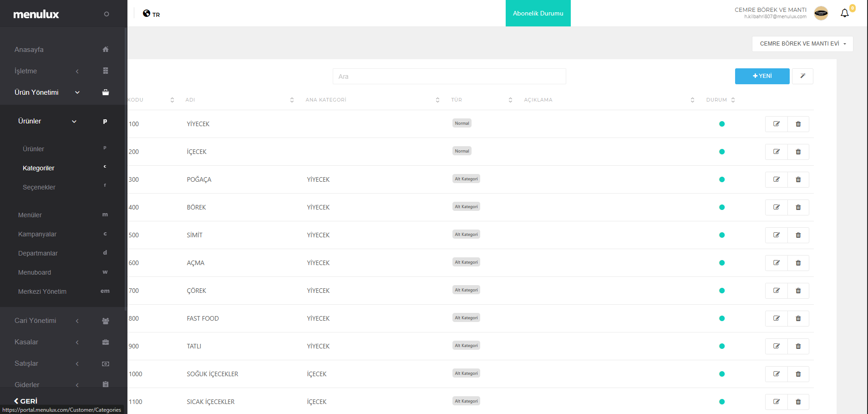
Task: Toggle status dot for TATLI row
Action: click(x=722, y=346)
